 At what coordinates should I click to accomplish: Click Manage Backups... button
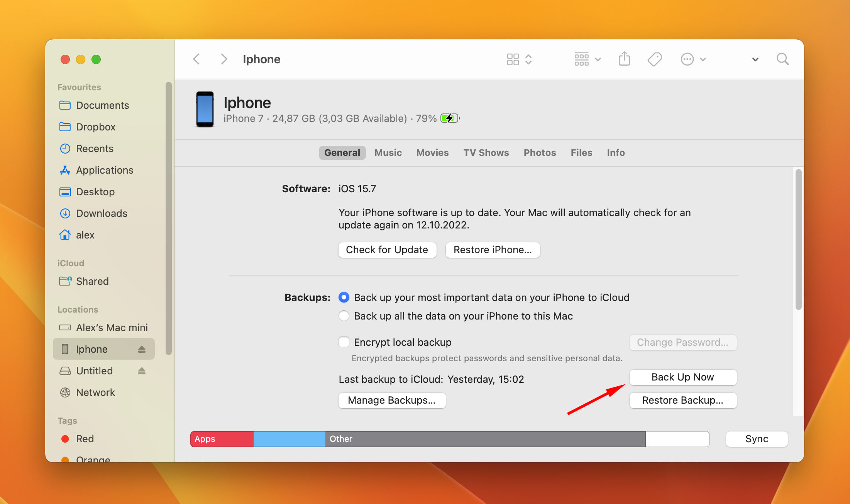click(392, 400)
